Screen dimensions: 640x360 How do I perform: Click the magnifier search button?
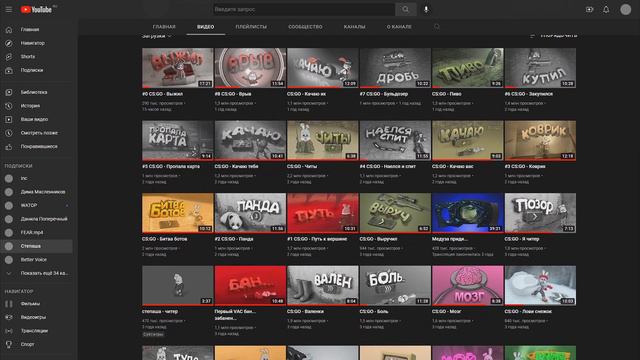[x=406, y=9]
